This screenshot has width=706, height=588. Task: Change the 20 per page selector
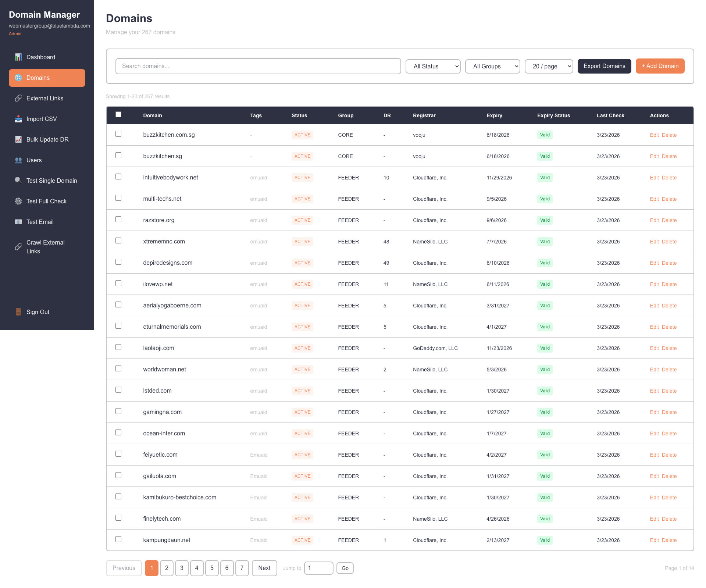[x=549, y=66]
